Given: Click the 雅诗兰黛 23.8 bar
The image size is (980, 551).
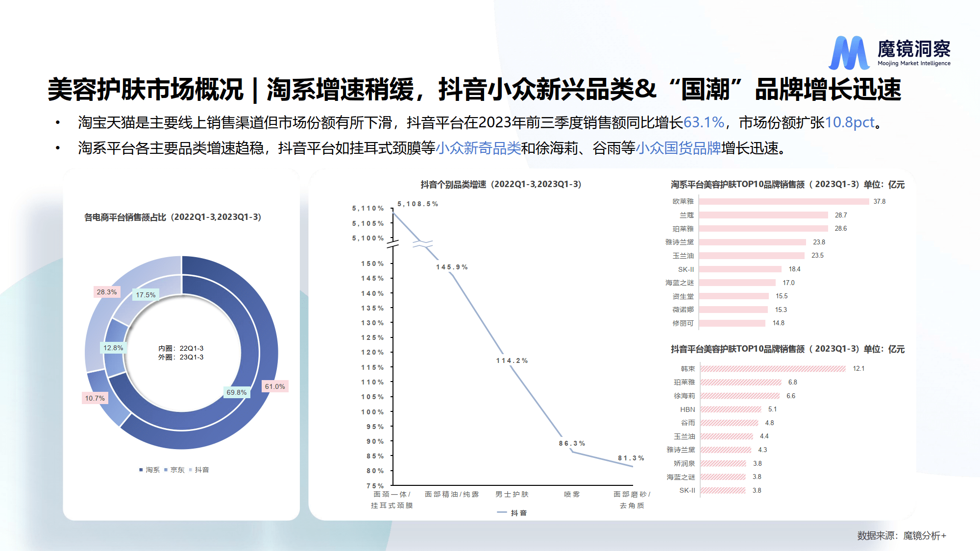Looking at the screenshot, I should tap(753, 242).
